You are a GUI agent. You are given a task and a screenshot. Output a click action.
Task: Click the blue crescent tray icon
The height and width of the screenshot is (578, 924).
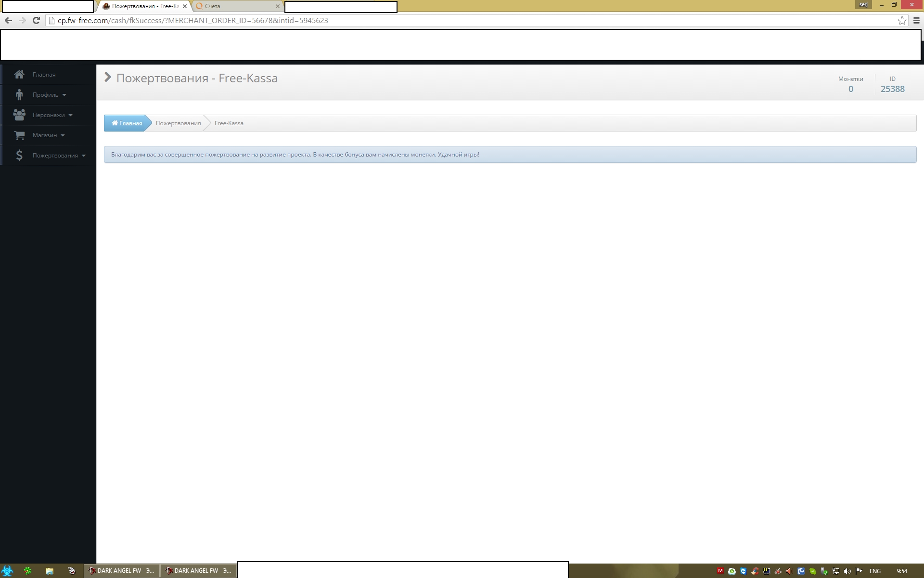pyautogui.click(x=801, y=571)
